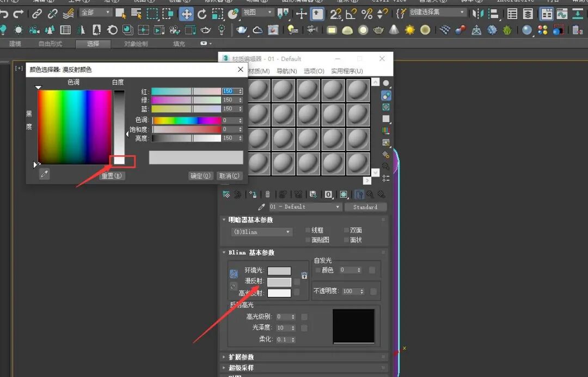Click the render teapot icon
This screenshot has width=588, height=377.
(242, 30)
